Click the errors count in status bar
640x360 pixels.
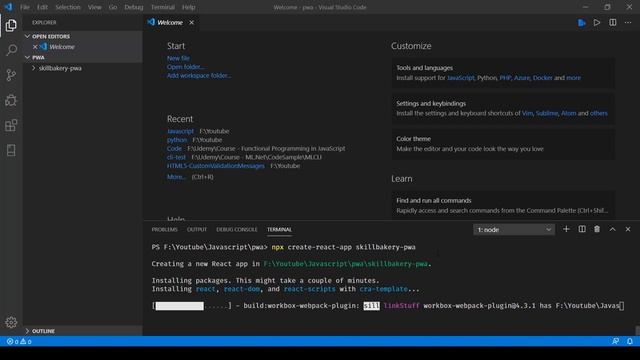pyautogui.click(x=13, y=341)
